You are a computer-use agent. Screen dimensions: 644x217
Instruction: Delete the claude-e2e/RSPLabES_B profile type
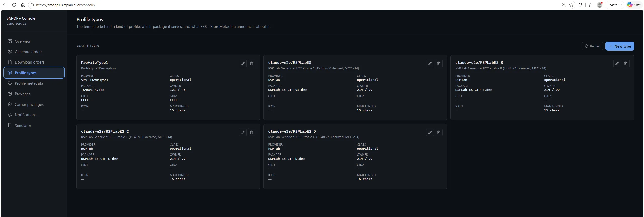pos(626,64)
